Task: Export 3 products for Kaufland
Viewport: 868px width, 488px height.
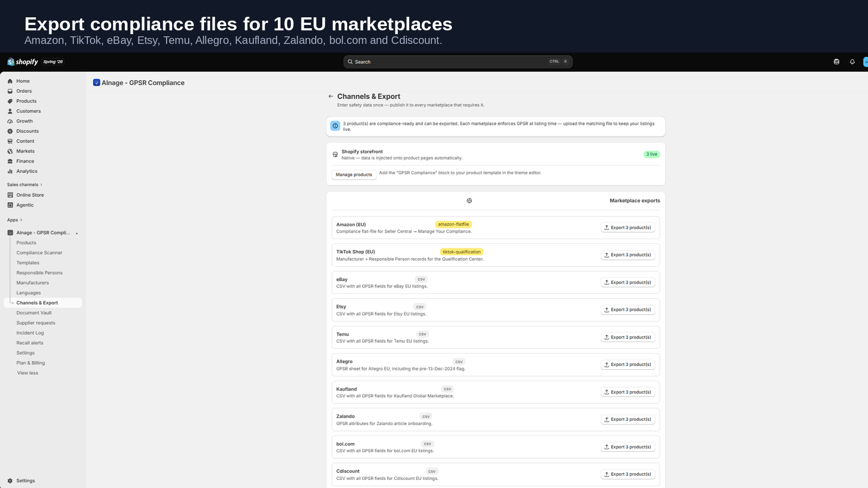Action: 628,392
